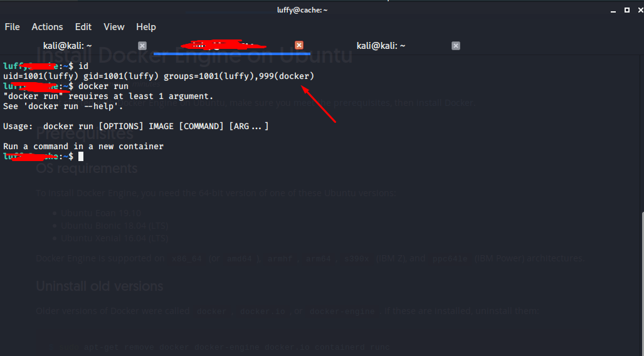Click the 'id' command text
644x356 pixels.
coord(83,66)
